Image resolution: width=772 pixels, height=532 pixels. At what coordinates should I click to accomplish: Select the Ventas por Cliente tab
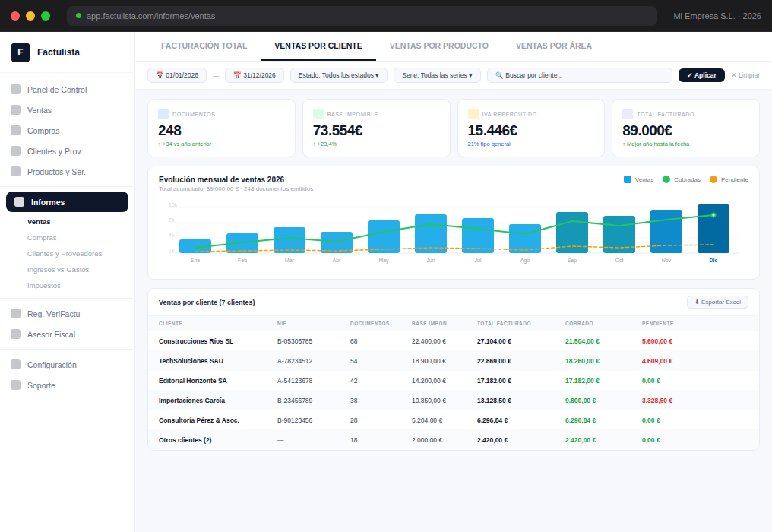click(318, 46)
